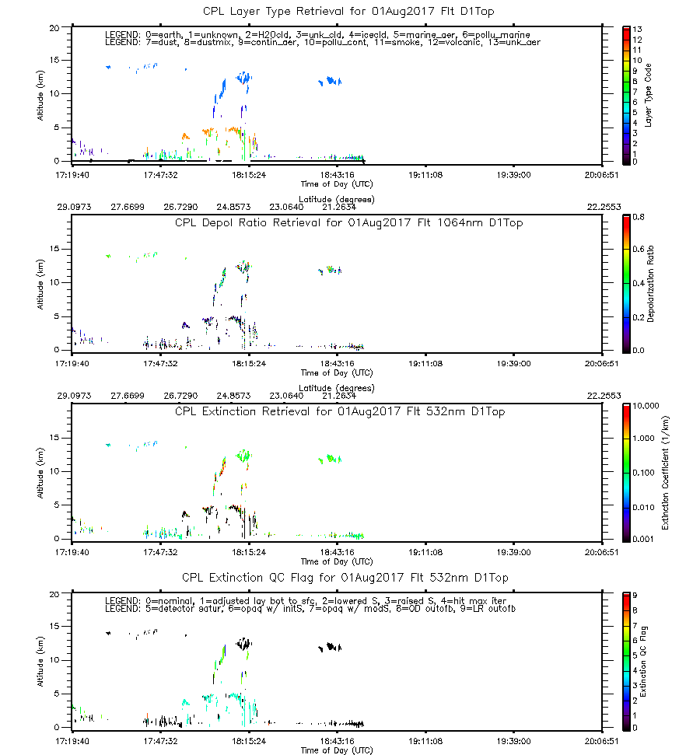700x755 pixels.
Task: Click the green cloud near 18:43 in Extinction Retrieval plot
Action: point(331,459)
